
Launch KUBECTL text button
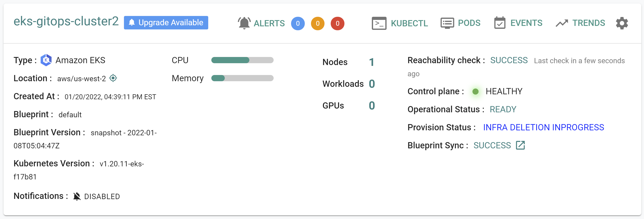pyautogui.click(x=409, y=23)
